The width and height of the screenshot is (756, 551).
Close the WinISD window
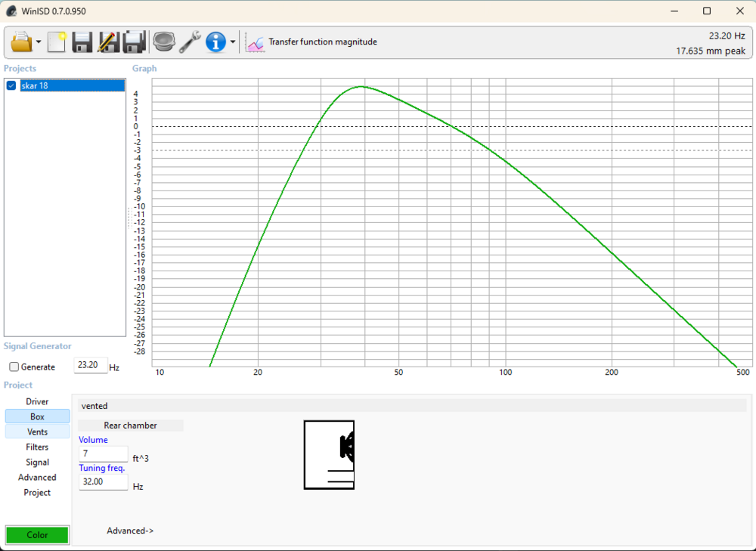tap(740, 11)
